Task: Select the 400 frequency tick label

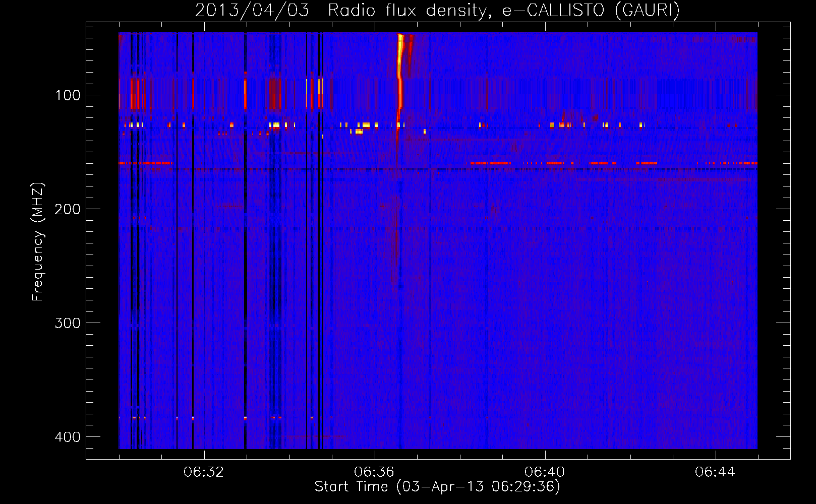Action: [x=68, y=436]
